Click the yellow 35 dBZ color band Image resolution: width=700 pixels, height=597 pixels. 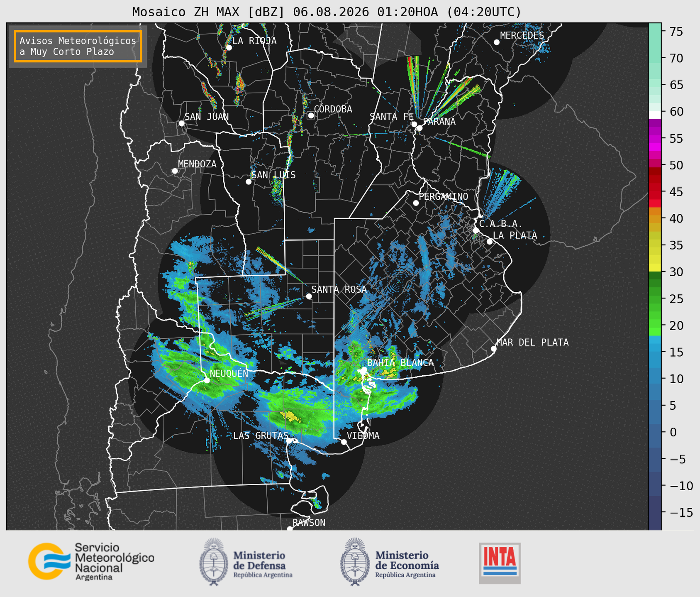[x=655, y=245]
